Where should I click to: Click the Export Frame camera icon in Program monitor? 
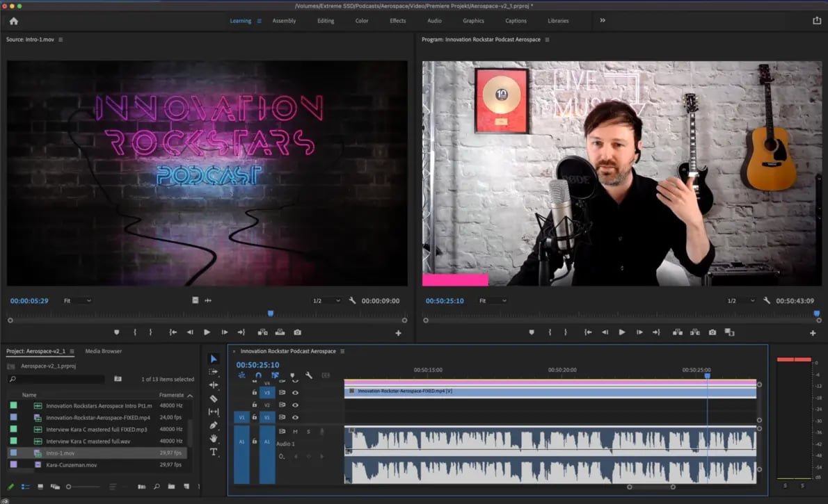(712, 332)
